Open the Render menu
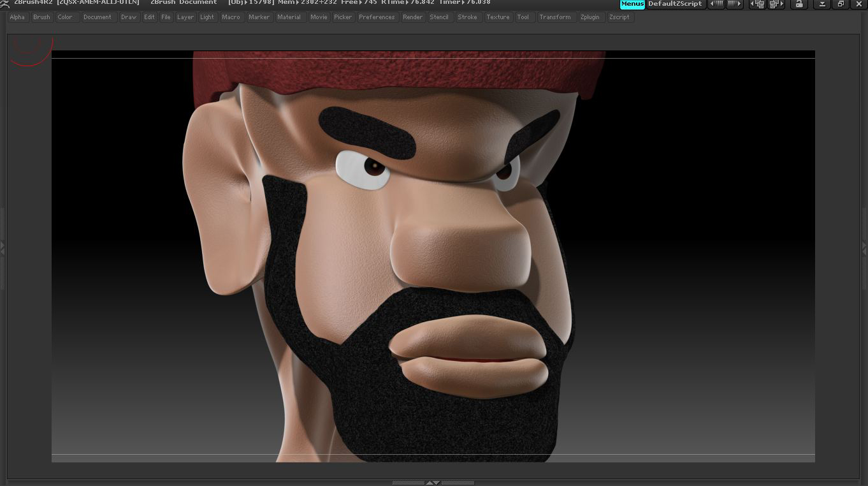The image size is (868, 486). click(412, 17)
